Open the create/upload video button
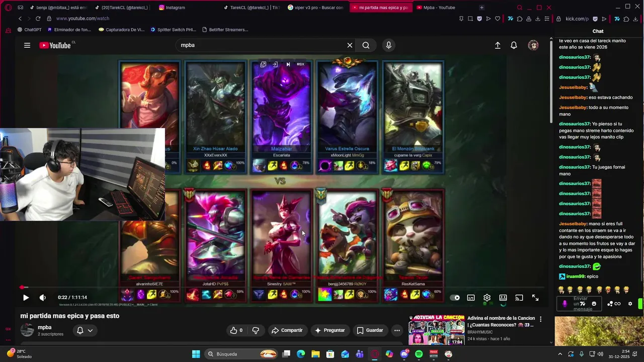 (498, 45)
